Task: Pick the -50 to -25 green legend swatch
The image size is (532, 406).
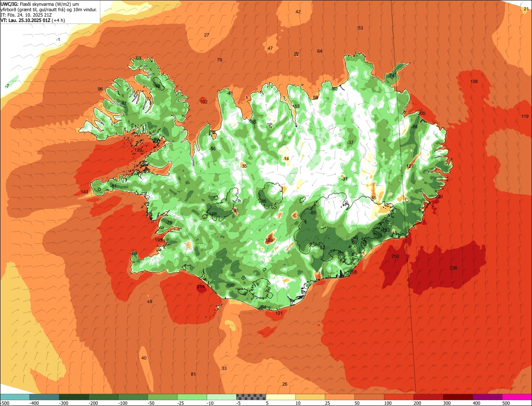Action: (162, 397)
